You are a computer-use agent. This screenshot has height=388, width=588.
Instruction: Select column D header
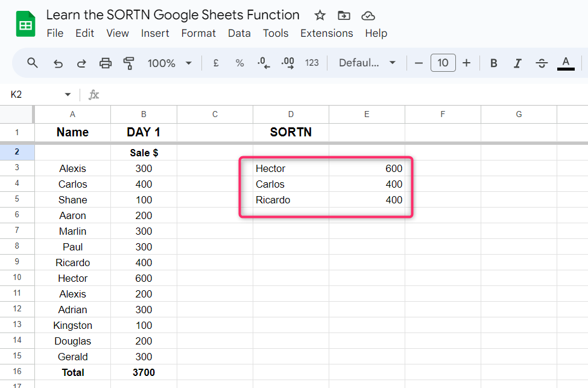tap(291, 115)
